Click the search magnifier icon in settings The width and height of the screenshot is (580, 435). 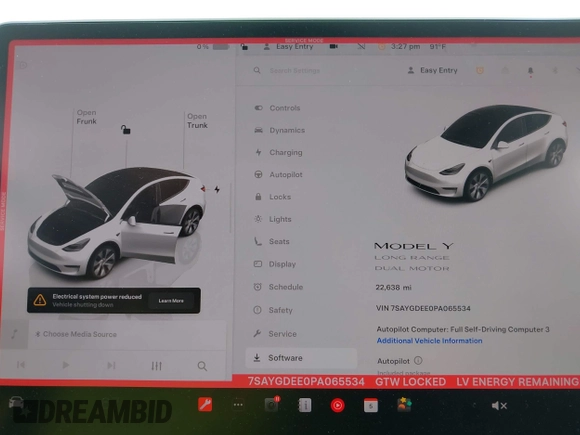point(257,70)
